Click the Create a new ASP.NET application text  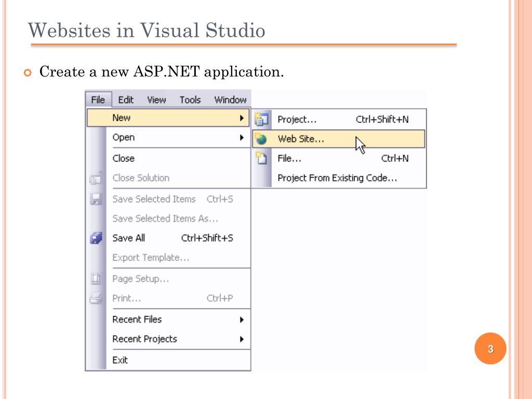tap(162, 72)
